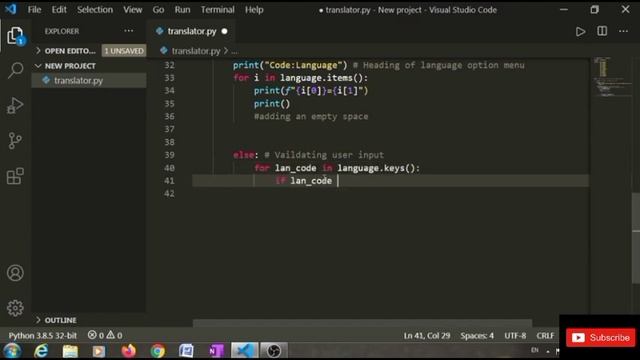Select the translator.py editor tab
The image size is (640, 360).
click(192, 31)
